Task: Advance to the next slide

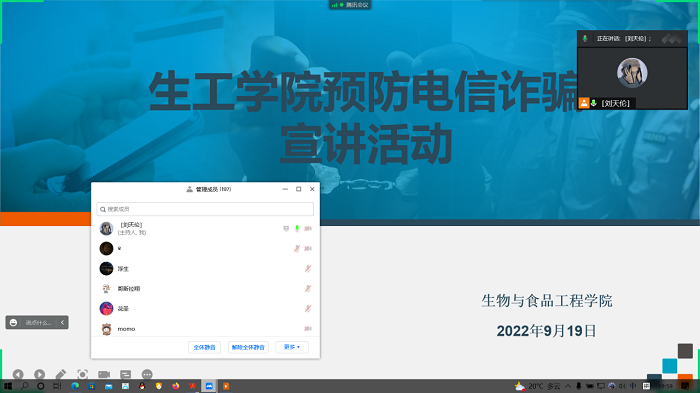Action: coord(39,374)
